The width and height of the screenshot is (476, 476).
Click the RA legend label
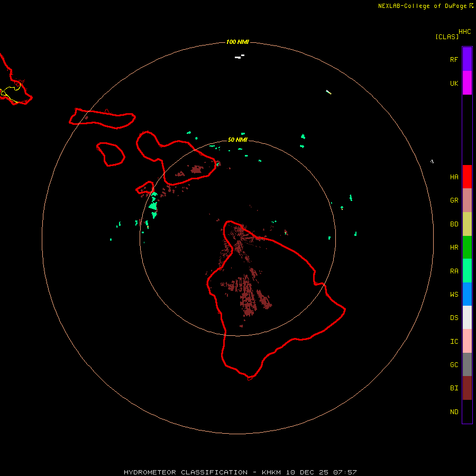(x=454, y=271)
